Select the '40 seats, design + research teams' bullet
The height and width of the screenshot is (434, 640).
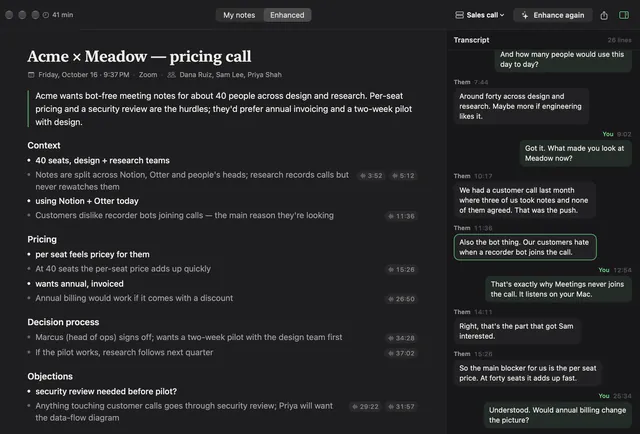pyautogui.click(x=102, y=160)
